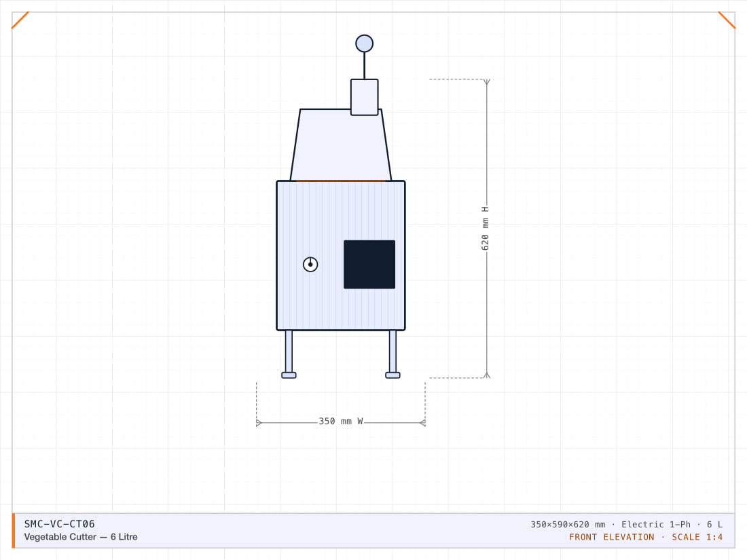Click the 350 mm W dimension label

click(341, 422)
